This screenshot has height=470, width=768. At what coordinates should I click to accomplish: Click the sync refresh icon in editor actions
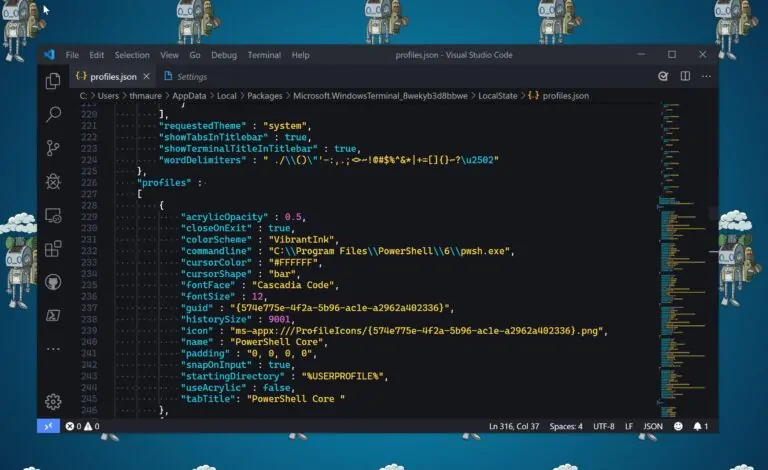click(x=663, y=76)
